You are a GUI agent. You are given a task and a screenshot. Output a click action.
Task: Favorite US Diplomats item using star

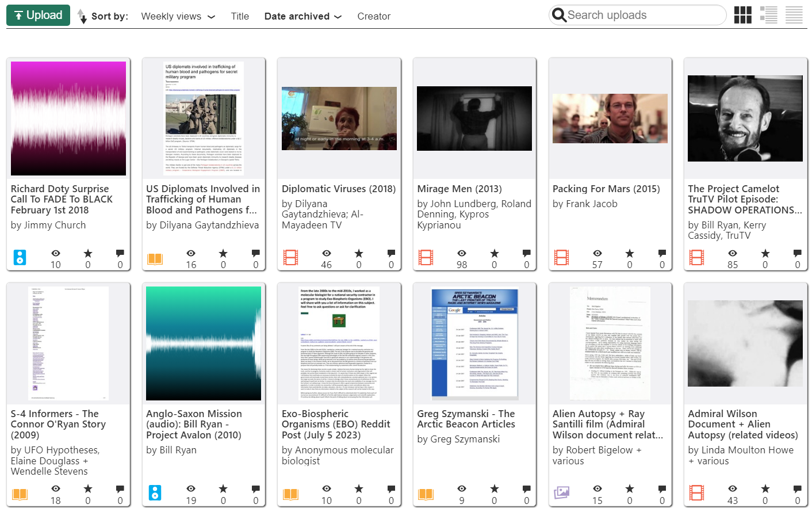coord(223,253)
